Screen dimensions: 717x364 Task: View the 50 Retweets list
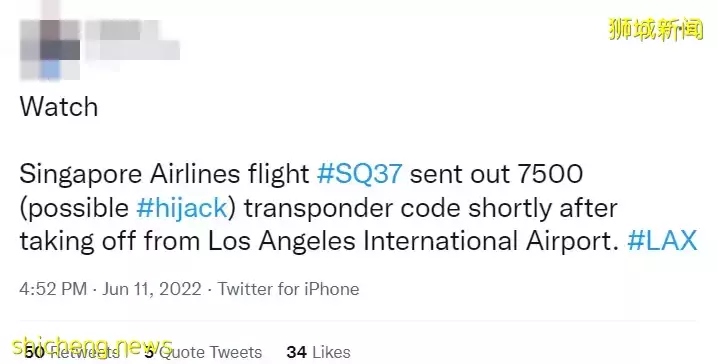click(72, 352)
